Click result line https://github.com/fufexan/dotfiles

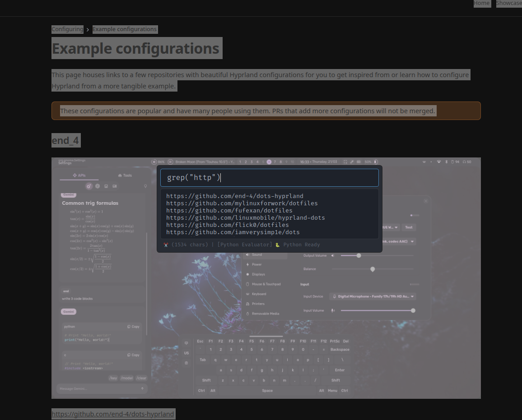pyautogui.click(x=229, y=211)
